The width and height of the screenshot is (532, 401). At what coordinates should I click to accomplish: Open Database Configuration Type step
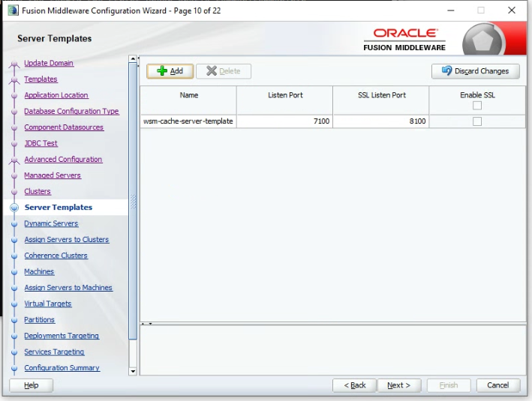71,111
